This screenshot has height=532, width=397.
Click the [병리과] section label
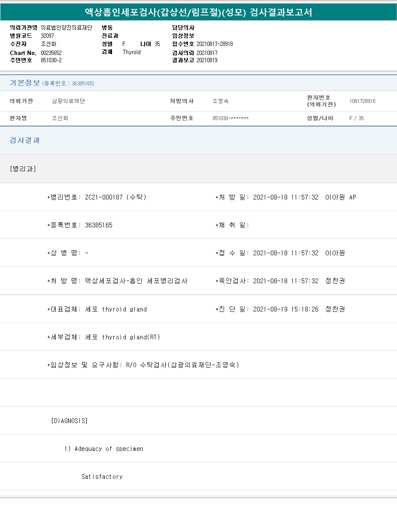point(23,169)
